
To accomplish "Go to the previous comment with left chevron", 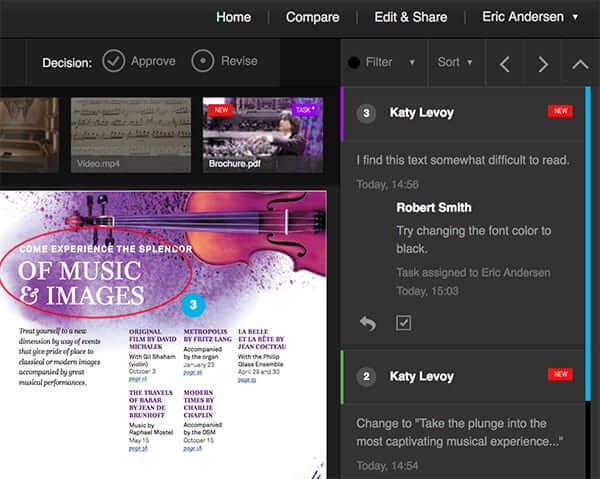I will [x=505, y=63].
